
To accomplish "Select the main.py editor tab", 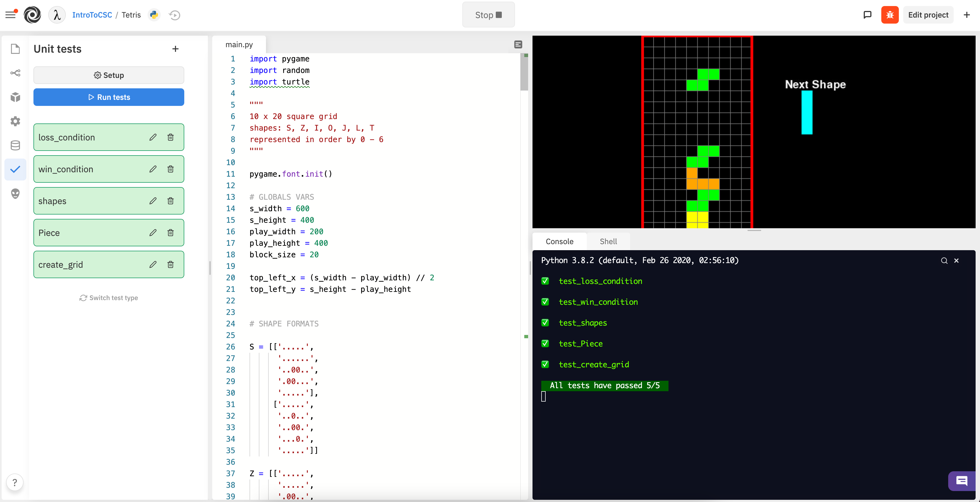I will tap(239, 44).
